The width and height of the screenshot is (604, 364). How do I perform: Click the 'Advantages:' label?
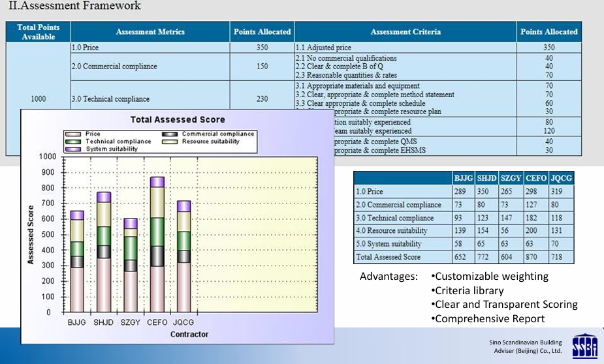point(389,277)
